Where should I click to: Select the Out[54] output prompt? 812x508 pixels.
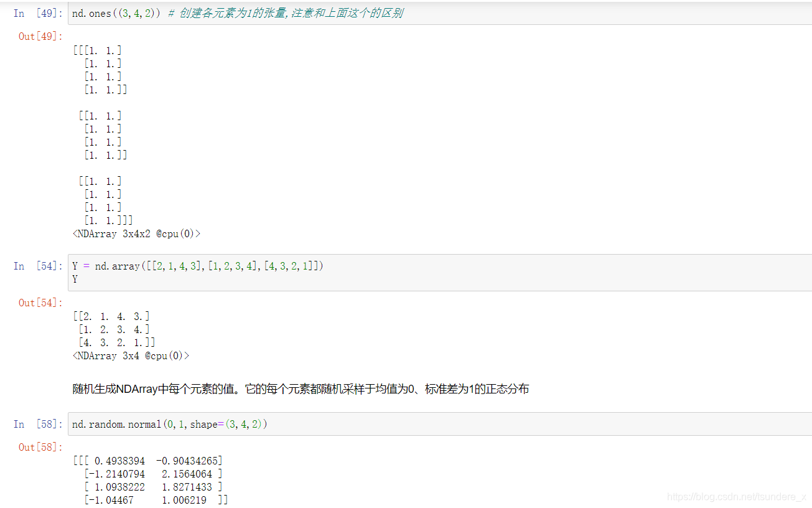(x=40, y=303)
